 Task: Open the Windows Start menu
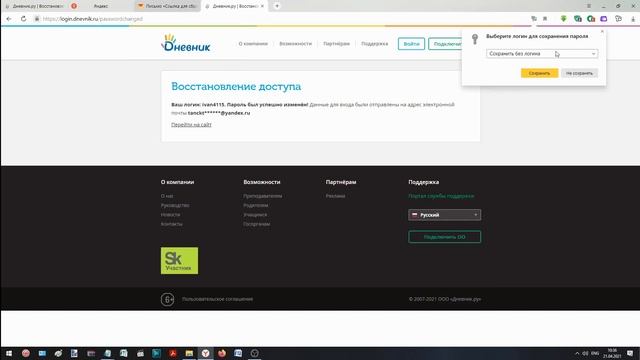[9, 353]
